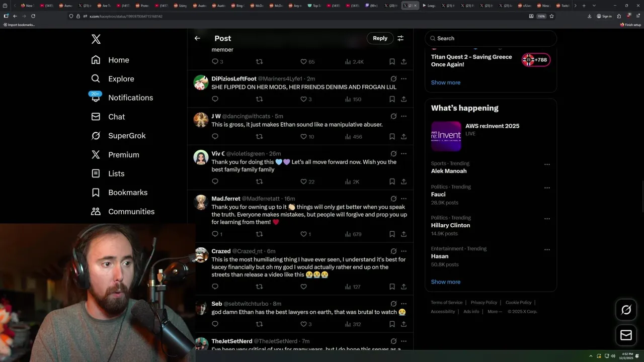The height and width of the screenshot is (362, 644).
Task: Open AWS re:Invent event thumbnail
Action: click(446, 136)
